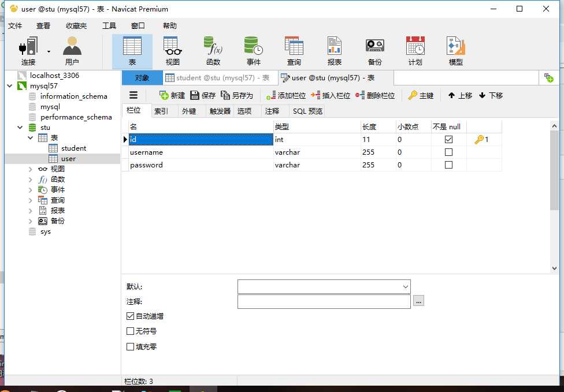Click 另存为 save as button
The width and height of the screenshot is (564, 392).
pyautogui.click(x=237, y=96)
